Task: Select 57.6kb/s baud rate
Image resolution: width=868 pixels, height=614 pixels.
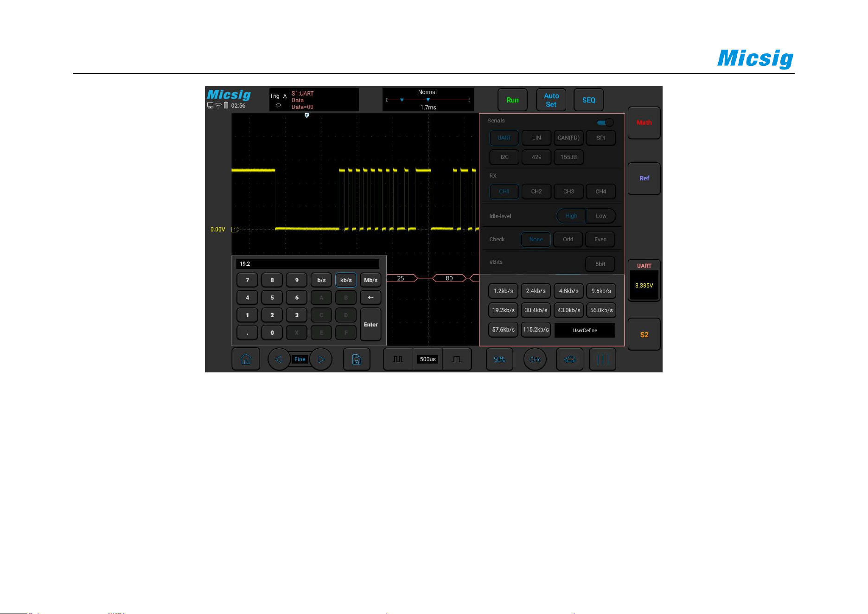Action: pos(503,330)
